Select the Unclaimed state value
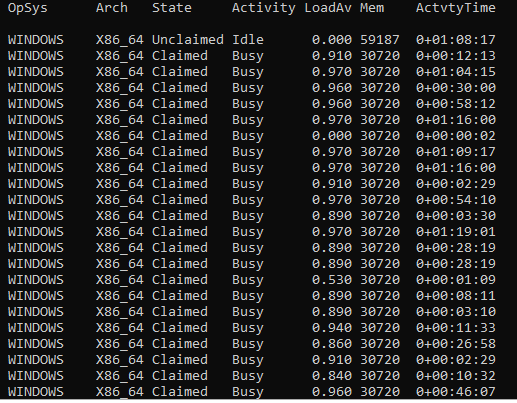Image resolution: width=517 pixels, height=403 pixels. pos(188,40)
